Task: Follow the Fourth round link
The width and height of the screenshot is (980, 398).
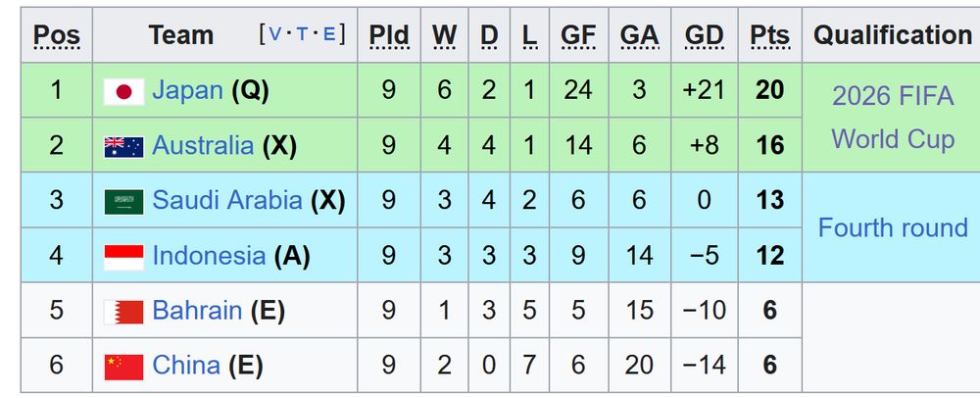Action: pyautogui.click(x=892, y=228)
